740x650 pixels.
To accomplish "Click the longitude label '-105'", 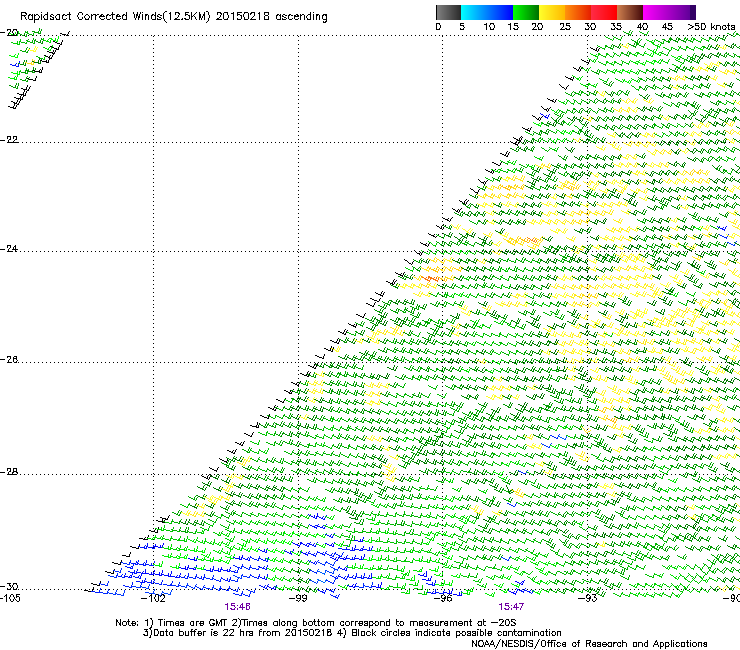I will click(10, 598).
